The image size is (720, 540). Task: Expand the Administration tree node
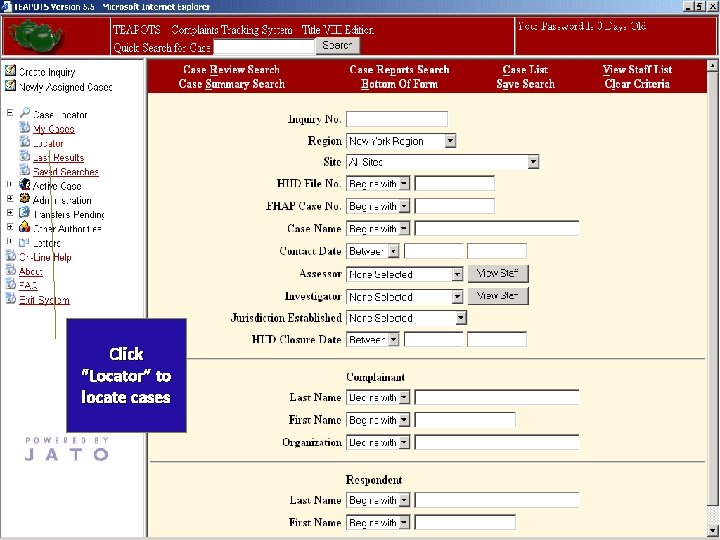10,199
